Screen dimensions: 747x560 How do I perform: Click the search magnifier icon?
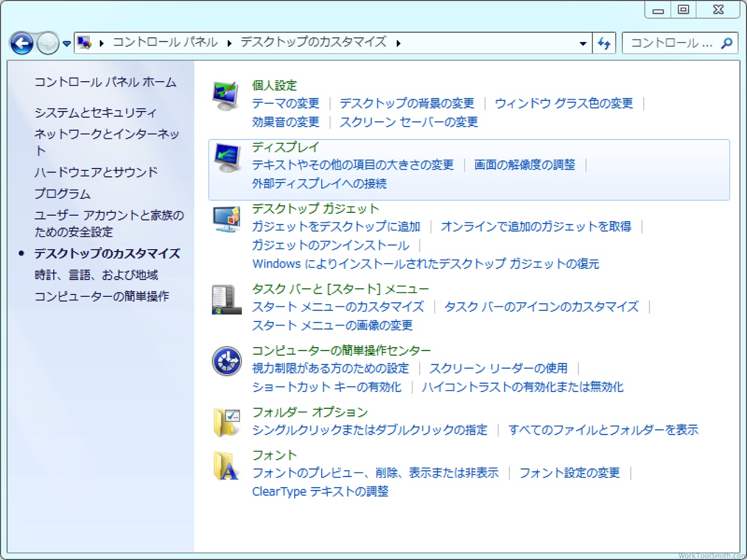727,43
